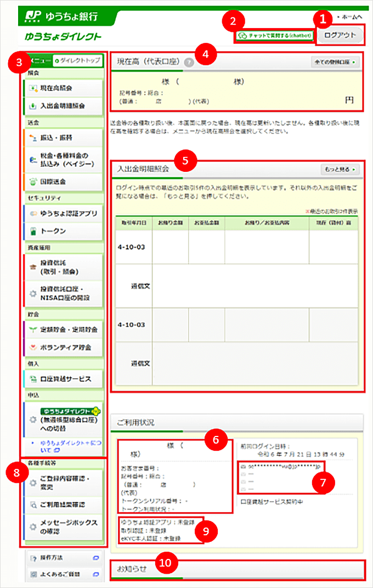Click eKYC本人認証：未登録 status text
The image size is (373, 588).
point(150,539)
